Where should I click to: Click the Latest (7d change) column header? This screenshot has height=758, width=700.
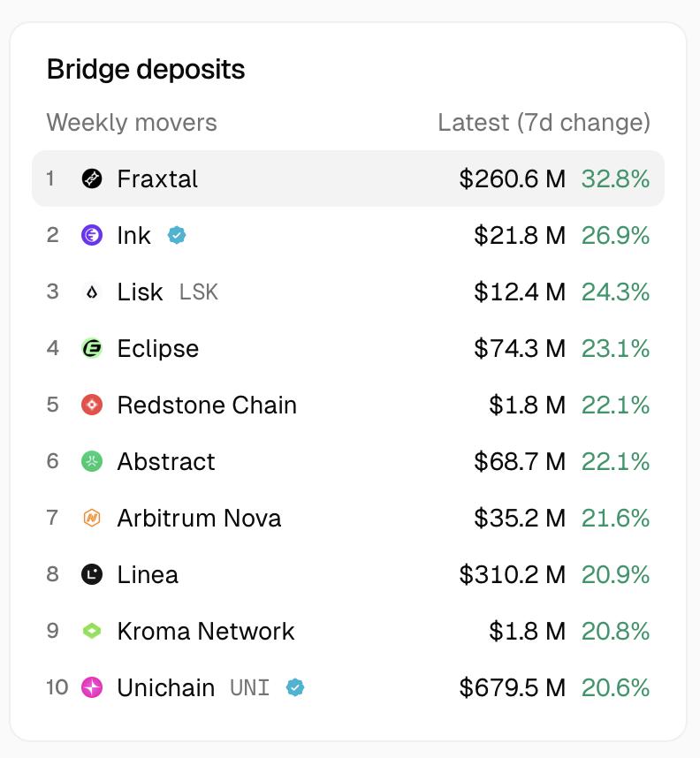pyautogui.click(x=544, y=122)
